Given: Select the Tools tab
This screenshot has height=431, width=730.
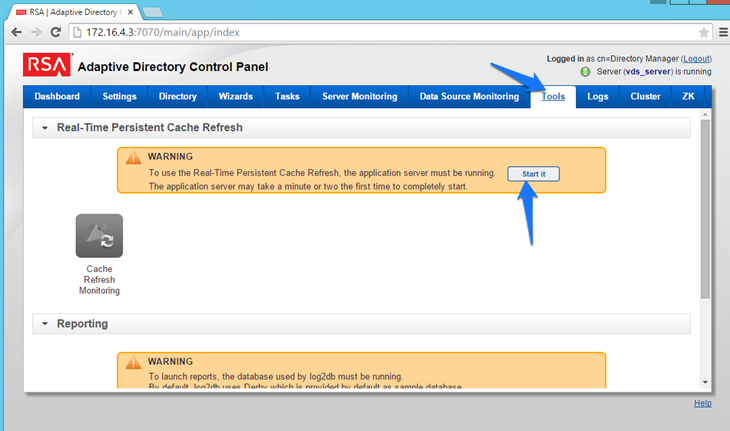Looking at the screenshot, I should (x=553, y=96).
